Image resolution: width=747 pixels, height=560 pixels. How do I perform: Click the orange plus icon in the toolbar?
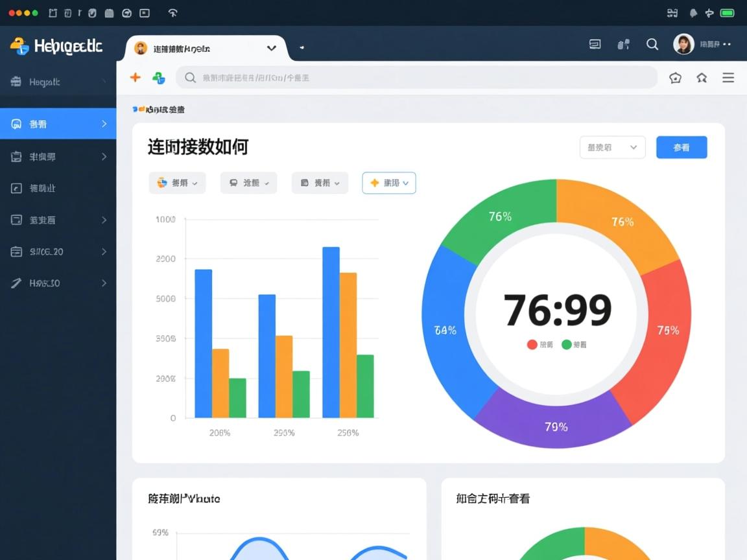click(x=136, y=77)
